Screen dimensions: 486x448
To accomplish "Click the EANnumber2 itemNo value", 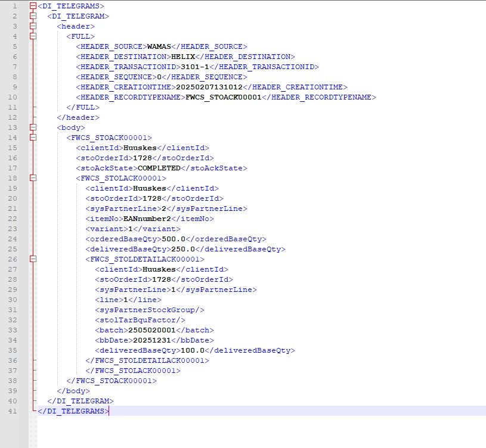I will 147,219.
